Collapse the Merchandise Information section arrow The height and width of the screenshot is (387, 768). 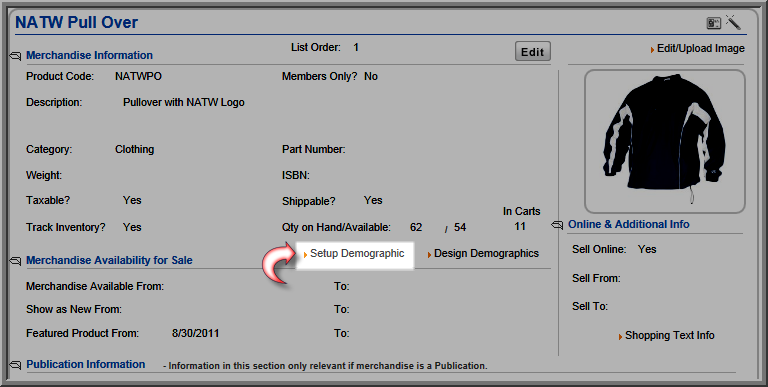(15, 56)
